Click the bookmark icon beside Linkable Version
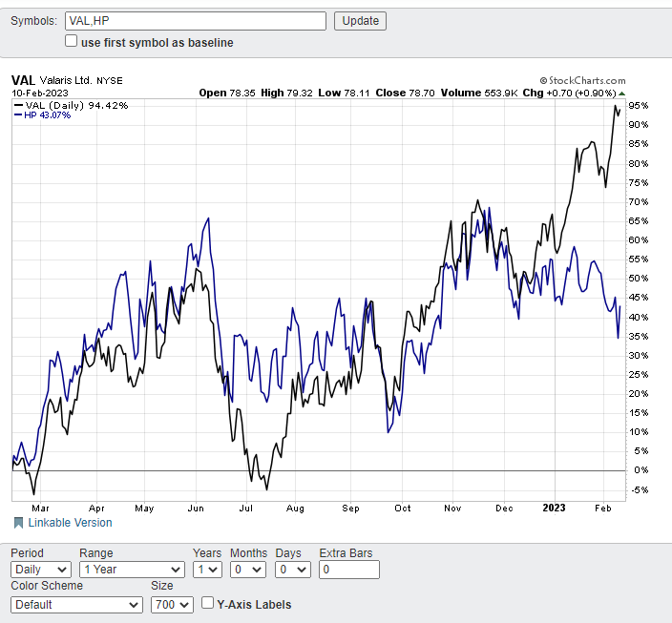The image size is (672, 623). pyautogui.click(x=18, y=523)
